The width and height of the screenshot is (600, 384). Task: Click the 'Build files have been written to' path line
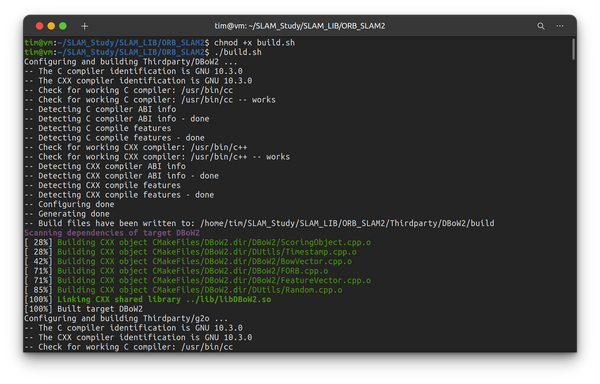[259, 223]
